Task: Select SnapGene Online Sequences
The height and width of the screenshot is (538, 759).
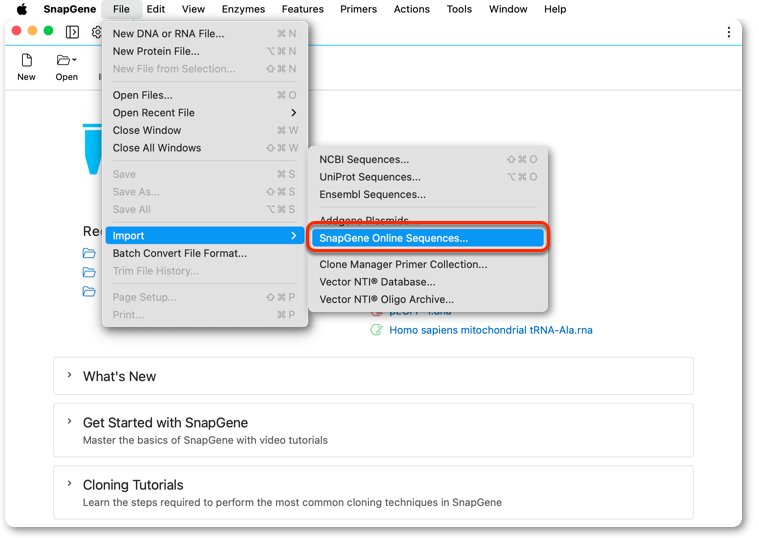Action: (428, 238)
